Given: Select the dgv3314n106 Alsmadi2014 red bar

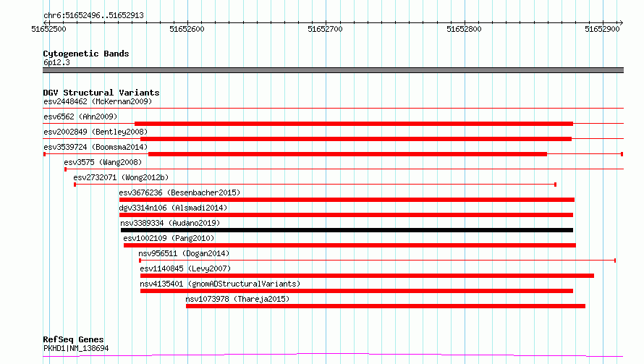Looking at the screenshot, I should click(x=346, y=215).
